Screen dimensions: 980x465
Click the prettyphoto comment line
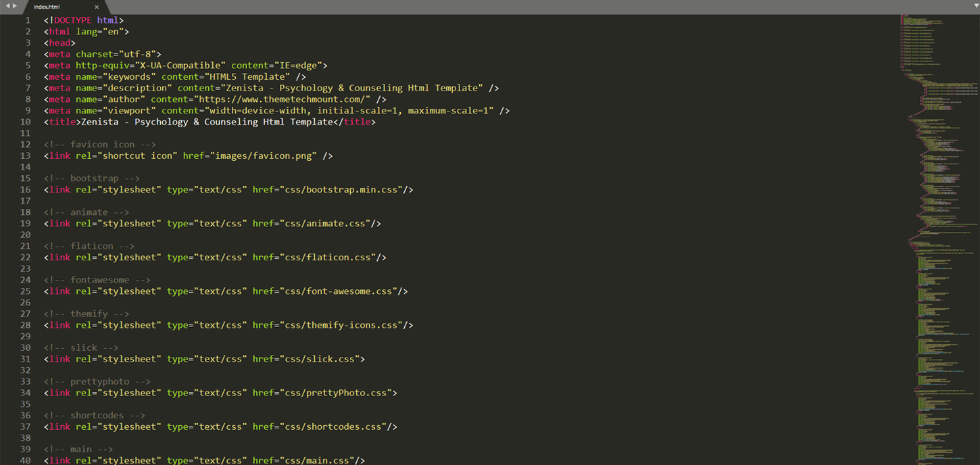click(x=97, y=381)
